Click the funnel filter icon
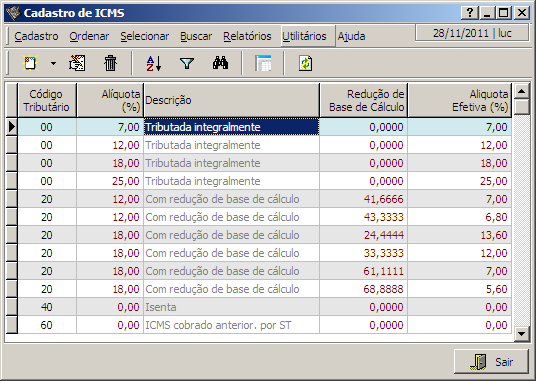The image size is (536, 381). click(187, 64)
